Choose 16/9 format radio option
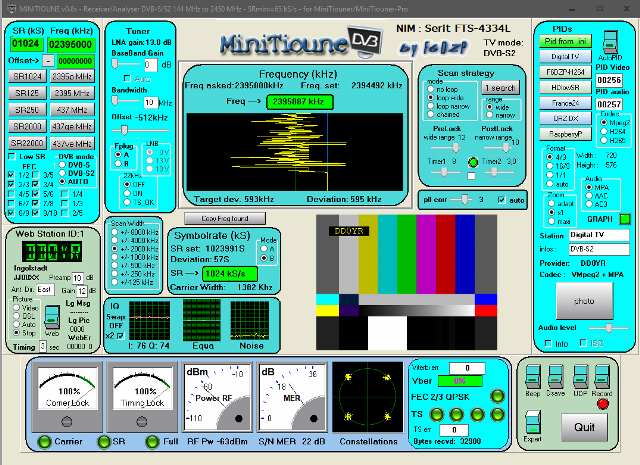This screenshot has width=640, height=465. coord(547,166)
